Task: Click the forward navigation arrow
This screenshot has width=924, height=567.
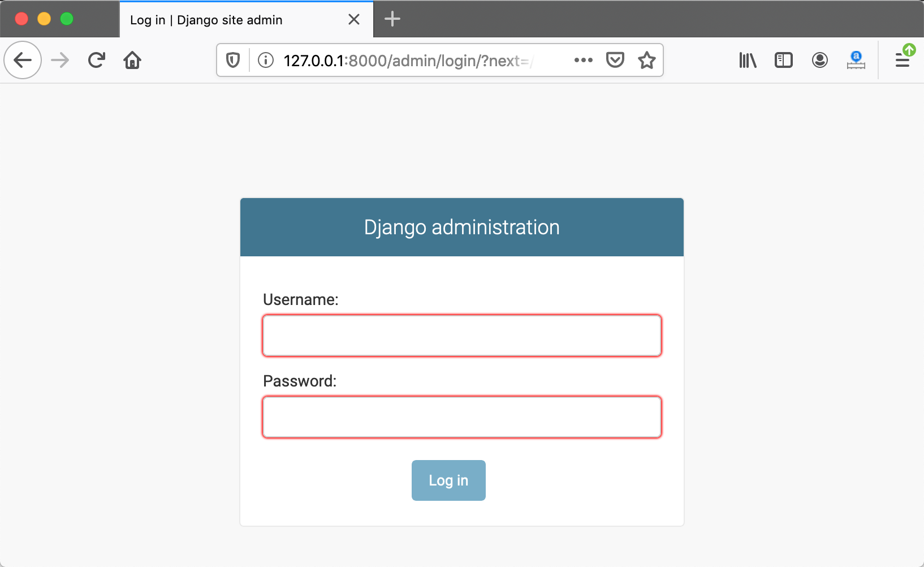Action: (60, 60)
